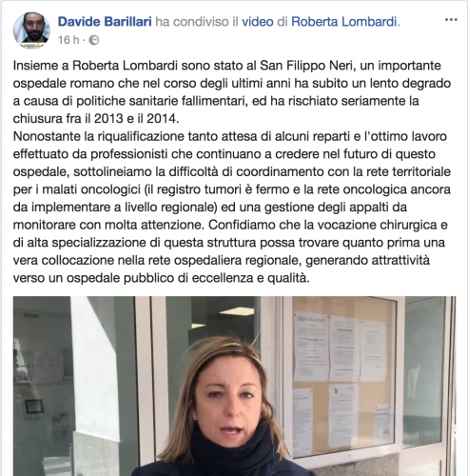Click the final line ending "eccellenza e qualità"
This screenshot has width=468, height=476.
(161, 278)
